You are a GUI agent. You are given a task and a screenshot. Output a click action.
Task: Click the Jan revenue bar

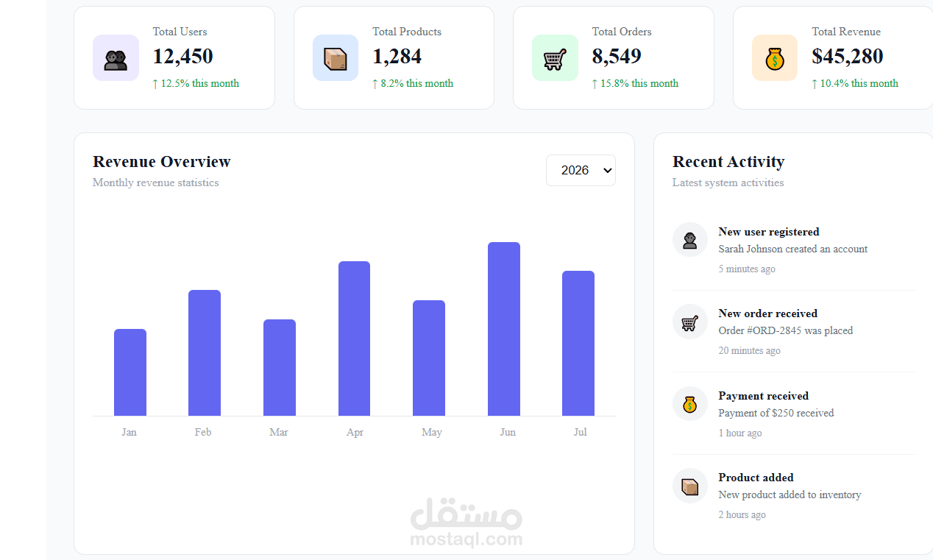tap(130, 372)
